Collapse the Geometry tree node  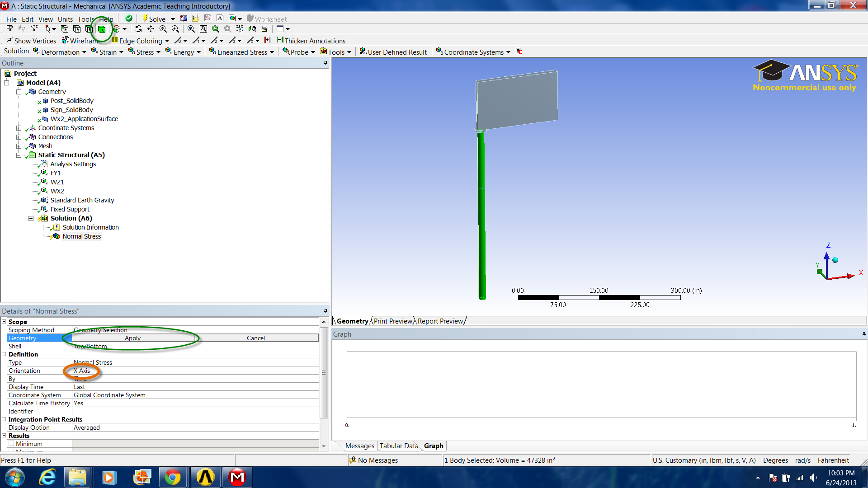click(x=19, y=92)
